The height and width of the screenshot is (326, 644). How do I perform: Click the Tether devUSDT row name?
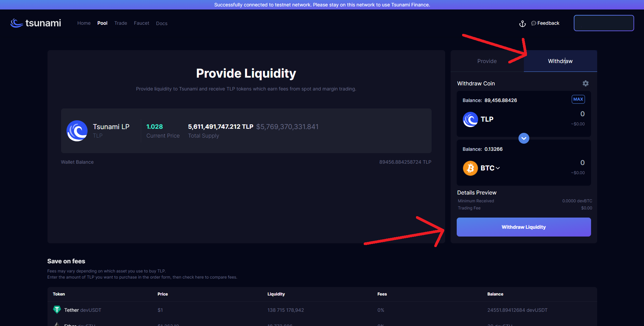tap(83, 310)
